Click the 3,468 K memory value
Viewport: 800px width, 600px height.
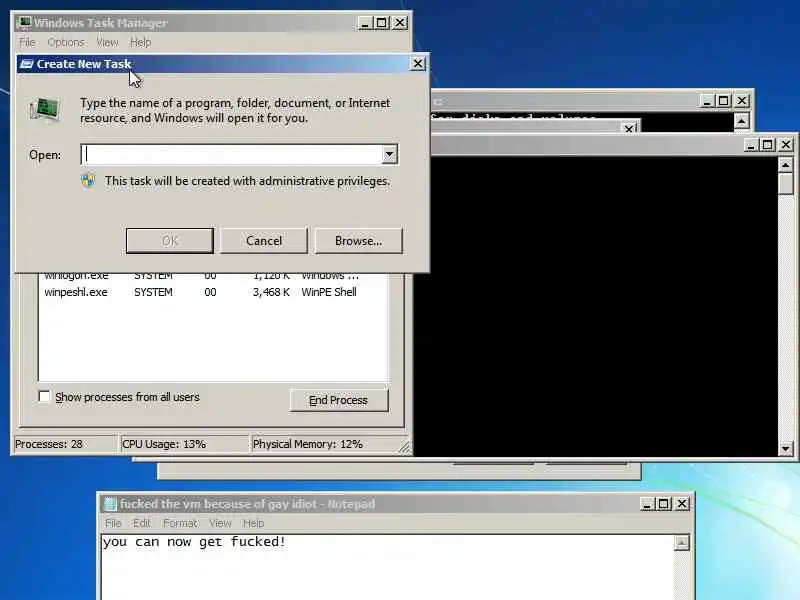coord(271,292)
